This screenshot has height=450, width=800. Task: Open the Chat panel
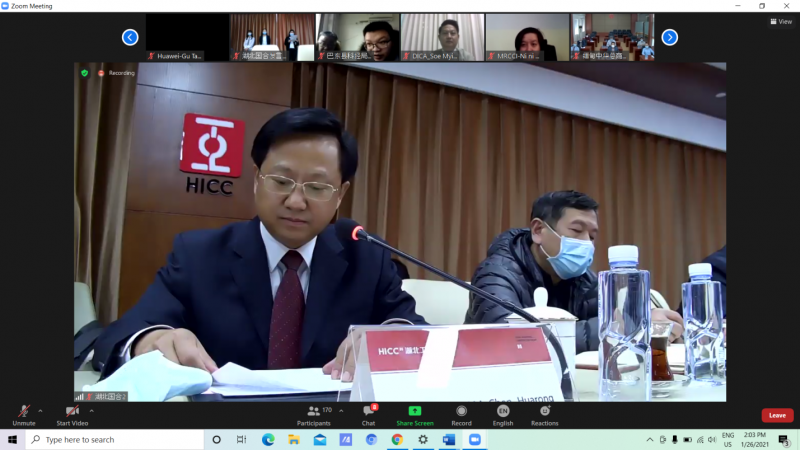coord(368,412)
